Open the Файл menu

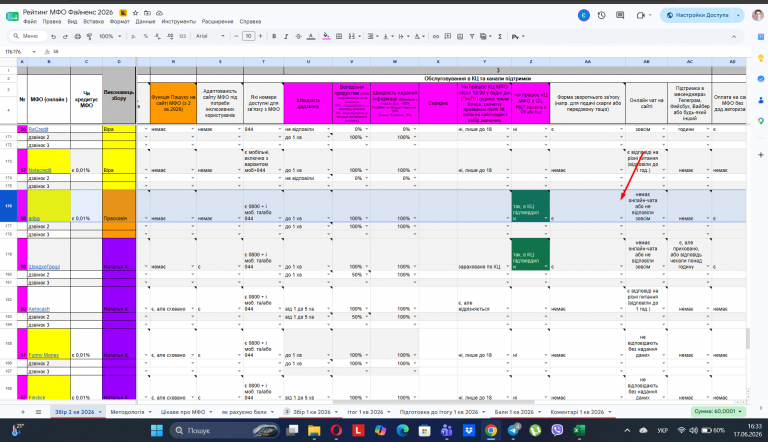(30, 22)
